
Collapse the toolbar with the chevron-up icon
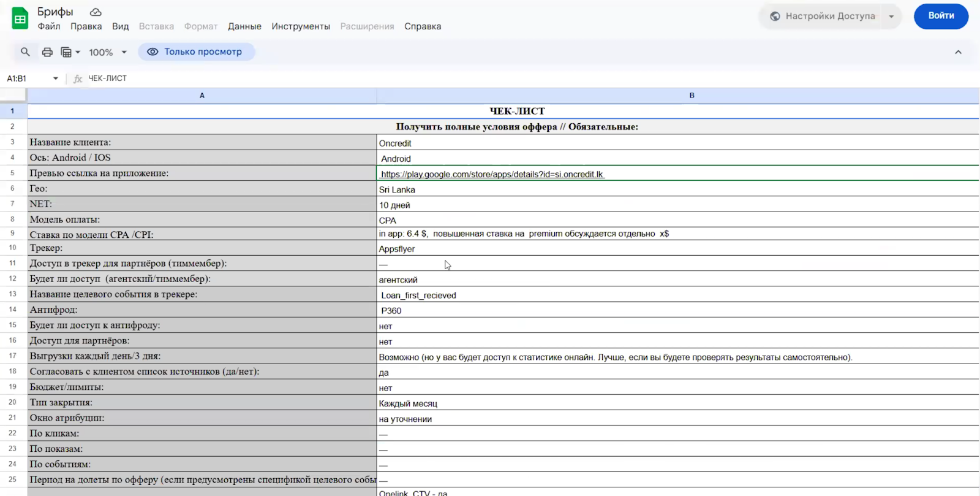point(958,52)
